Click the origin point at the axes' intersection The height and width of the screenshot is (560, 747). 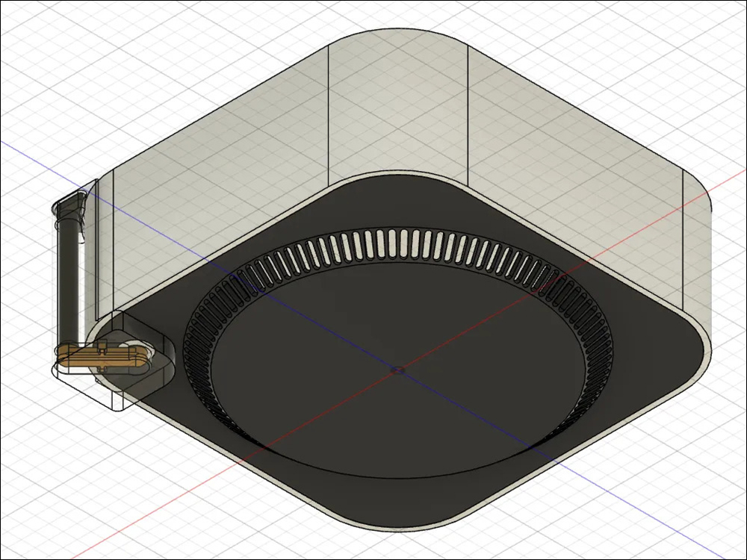click(x=398, y=370)
